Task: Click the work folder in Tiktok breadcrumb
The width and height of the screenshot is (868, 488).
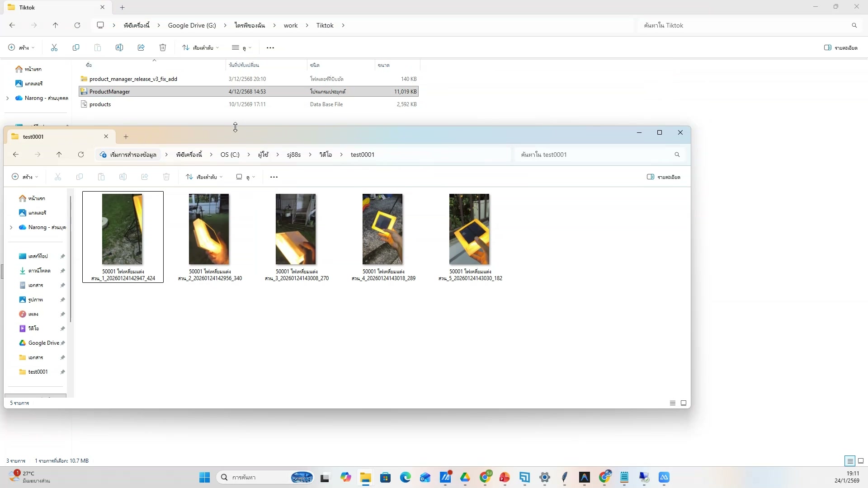Action: point(291,26)
